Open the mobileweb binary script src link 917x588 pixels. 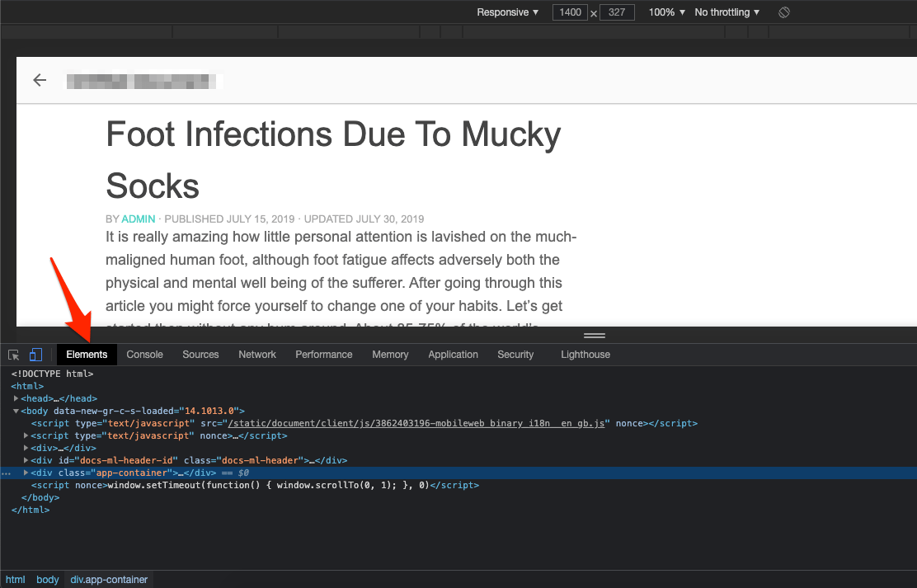tap(416, 423)
